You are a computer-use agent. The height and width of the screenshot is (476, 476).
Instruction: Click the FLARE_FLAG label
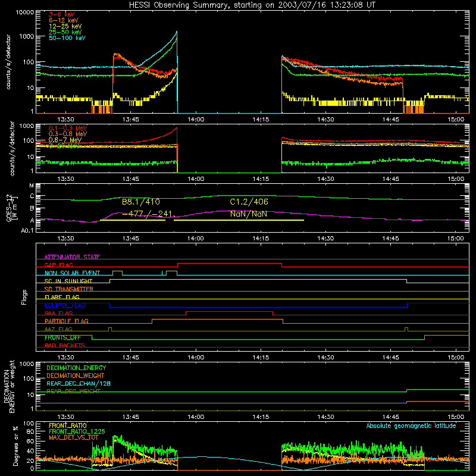[62, 297]
